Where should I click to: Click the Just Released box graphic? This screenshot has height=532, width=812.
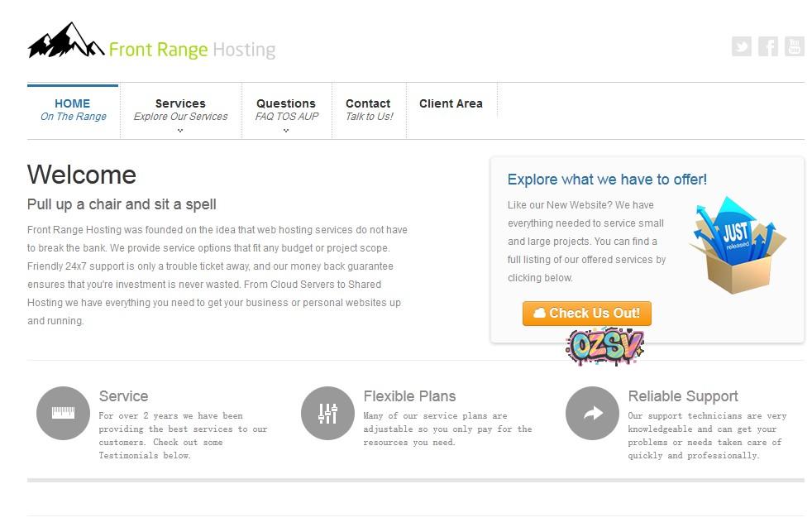(738, 245)
